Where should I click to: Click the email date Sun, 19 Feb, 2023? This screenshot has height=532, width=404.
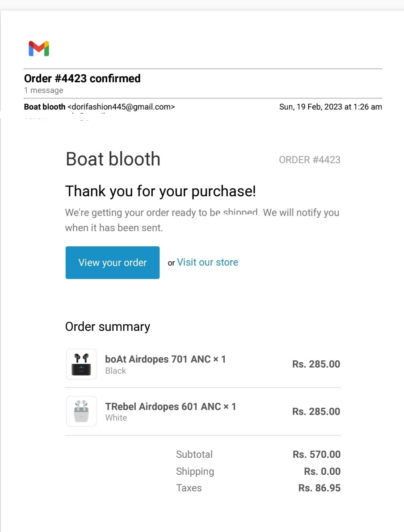pos(330,107)
